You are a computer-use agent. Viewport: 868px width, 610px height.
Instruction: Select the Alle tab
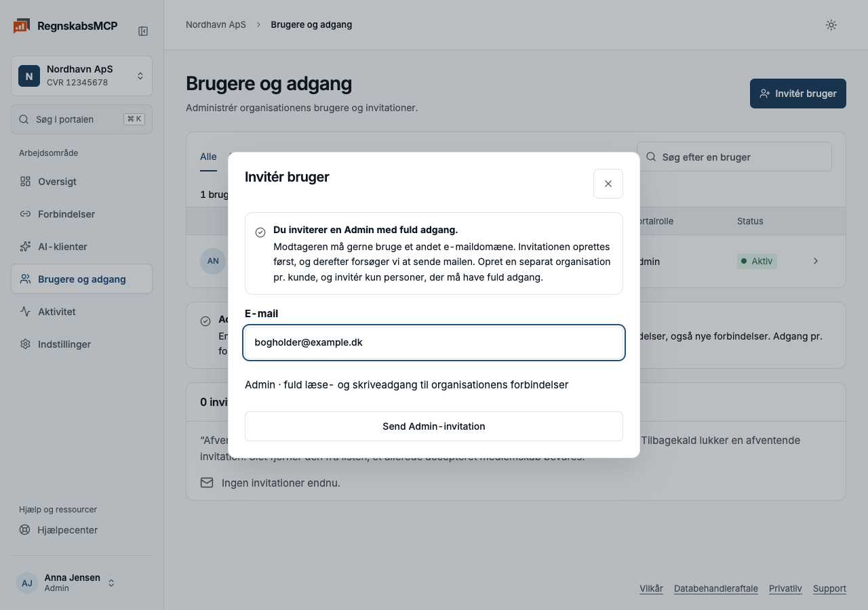click(x=208, y=157)
